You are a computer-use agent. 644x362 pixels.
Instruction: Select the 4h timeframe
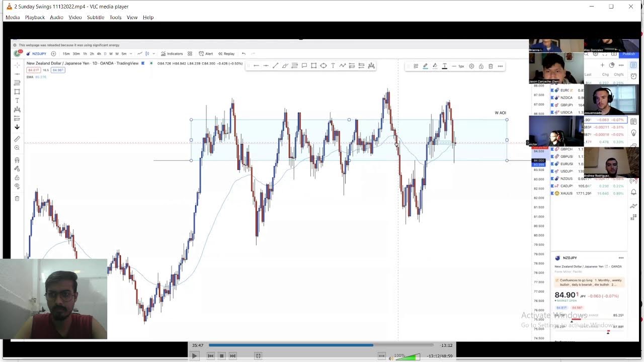[x=99, y=54]
